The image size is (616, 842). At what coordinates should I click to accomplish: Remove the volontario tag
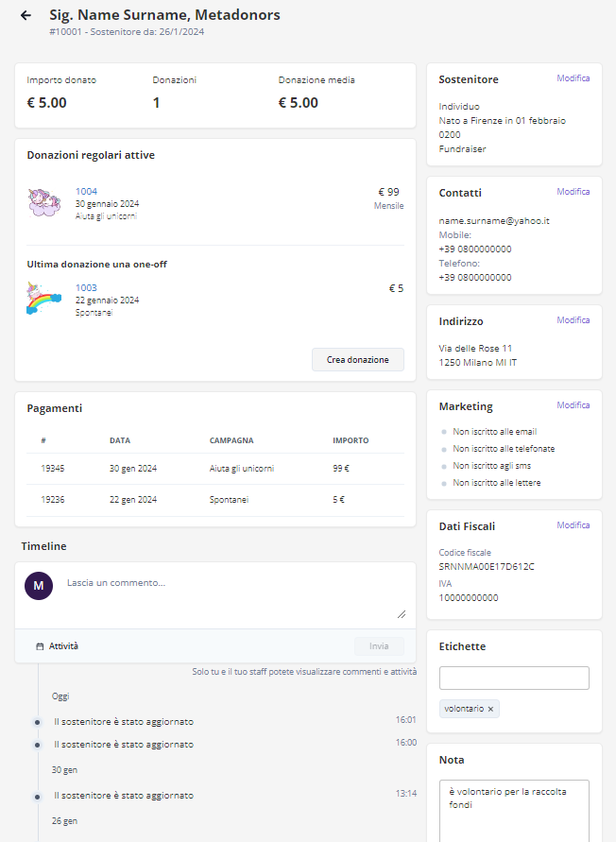(x=490, y=709)
